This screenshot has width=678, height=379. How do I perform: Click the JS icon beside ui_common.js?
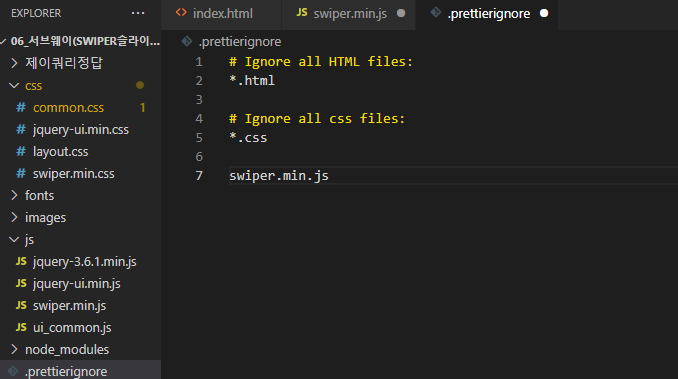[x=21, y=328]
